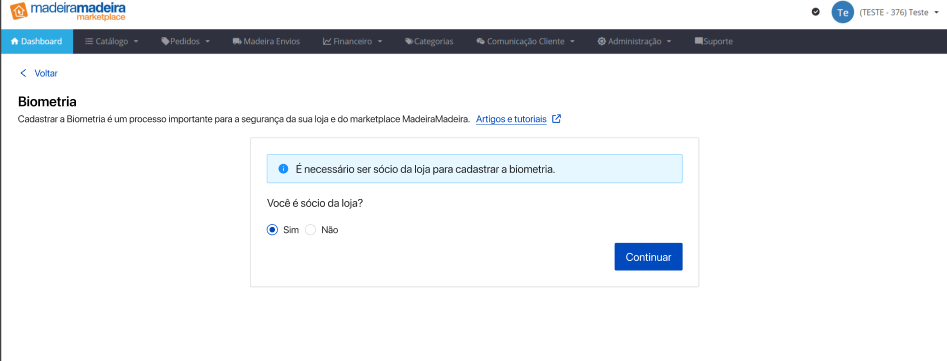Screen dimensions: 947x361
Task: Go back using the Voltar link
Action: [x=45, y=73]
